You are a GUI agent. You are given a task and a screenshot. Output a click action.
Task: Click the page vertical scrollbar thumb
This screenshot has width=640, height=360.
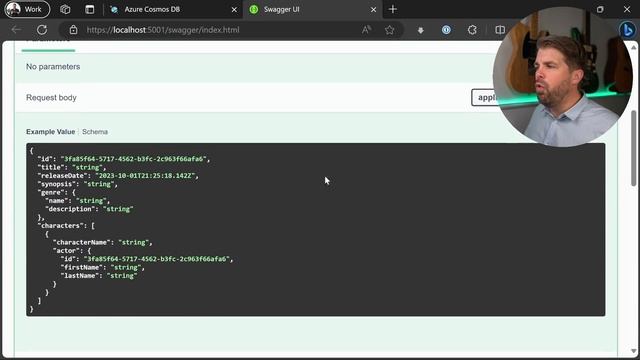[x=633, y=148]
